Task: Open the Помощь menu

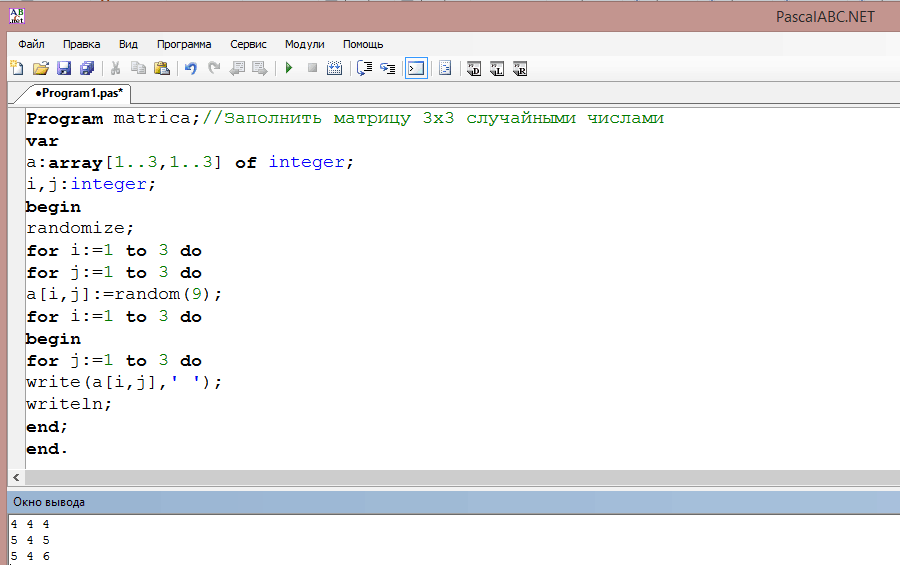Action: (363, 44)
